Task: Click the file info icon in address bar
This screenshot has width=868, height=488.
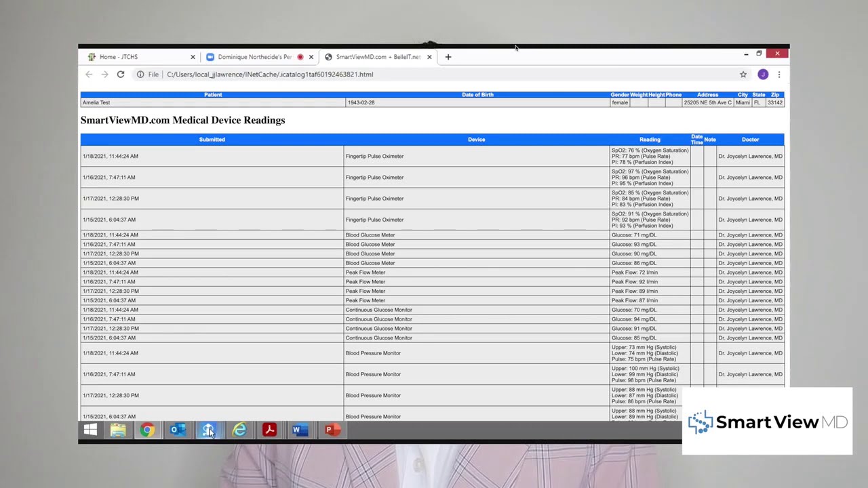Action: pyautogui.click(x=140, y=75)
